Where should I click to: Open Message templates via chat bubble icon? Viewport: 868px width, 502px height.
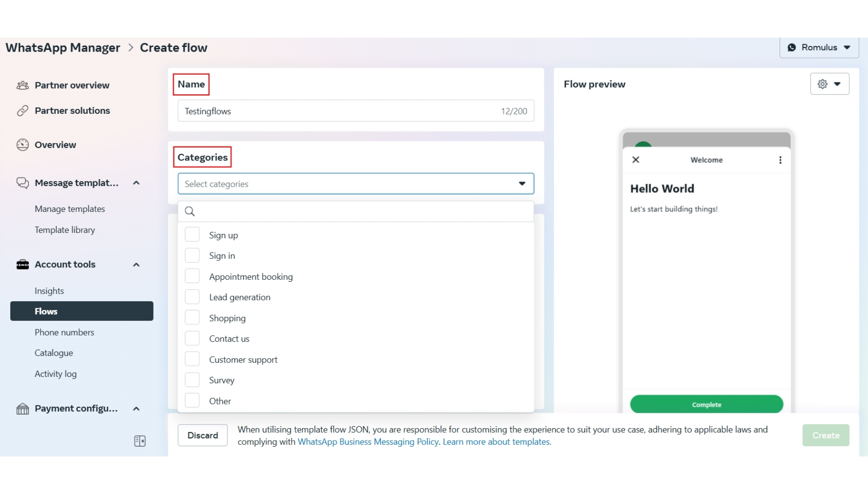click(22, 183)
